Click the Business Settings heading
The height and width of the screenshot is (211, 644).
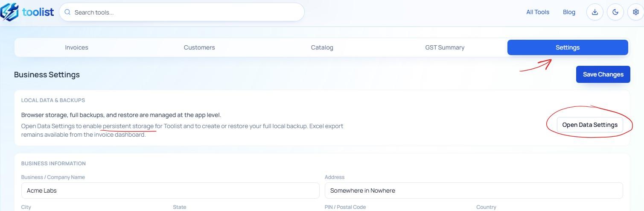click(47, 74)
